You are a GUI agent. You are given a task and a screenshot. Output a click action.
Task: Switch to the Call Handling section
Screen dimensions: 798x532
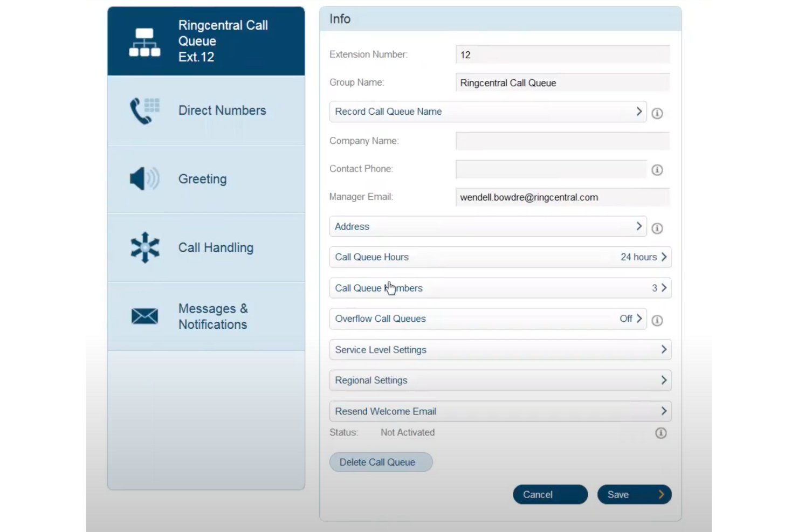point(216,247)
